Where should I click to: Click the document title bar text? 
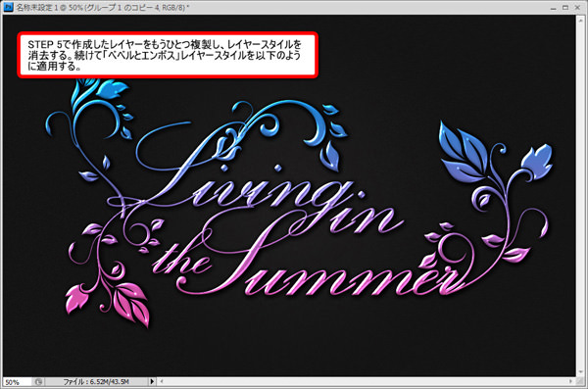pos(102,7)
